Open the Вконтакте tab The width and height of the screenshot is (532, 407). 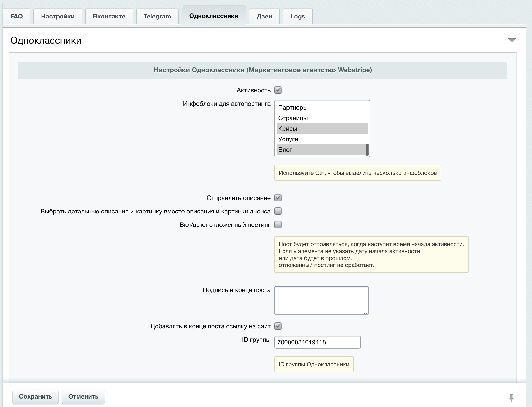pos(109,17)
